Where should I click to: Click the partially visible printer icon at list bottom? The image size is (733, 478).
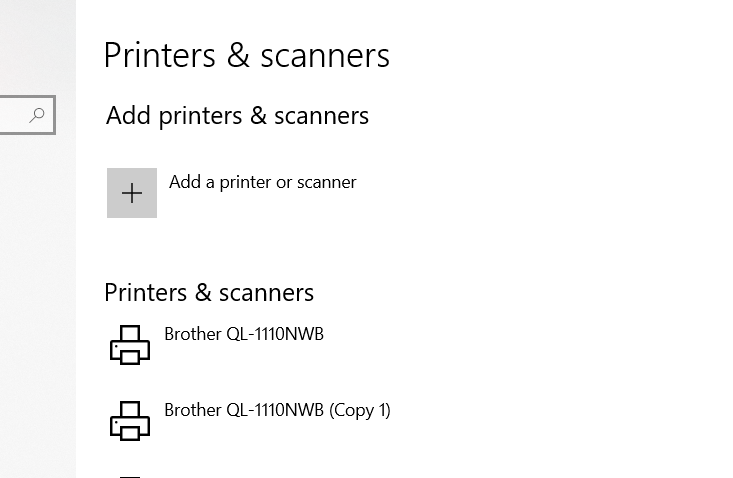[130, 477]
